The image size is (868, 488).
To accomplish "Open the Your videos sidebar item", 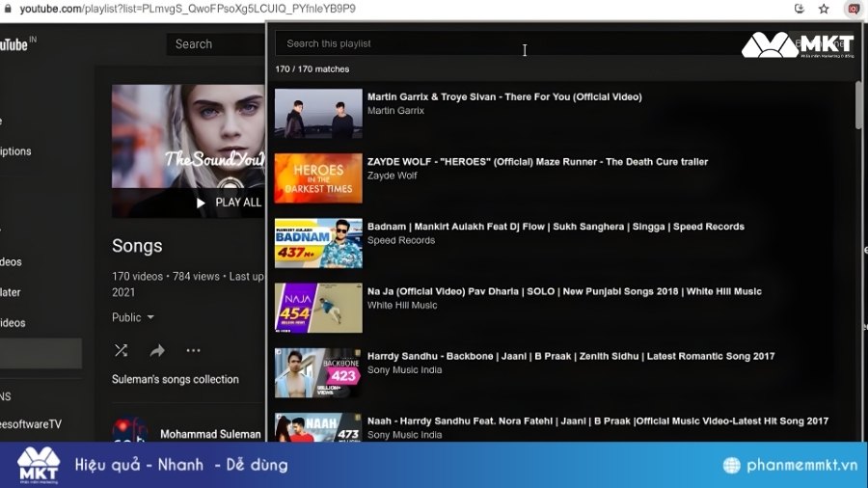I will (x=11, y=261).
